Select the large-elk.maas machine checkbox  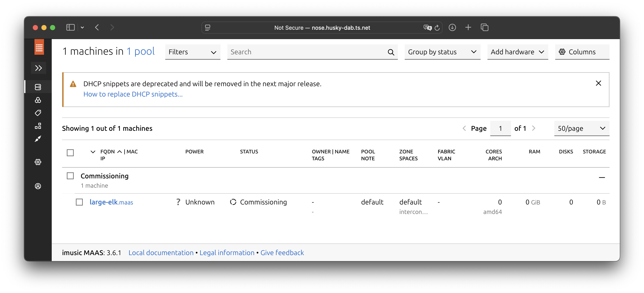(79, 202)
